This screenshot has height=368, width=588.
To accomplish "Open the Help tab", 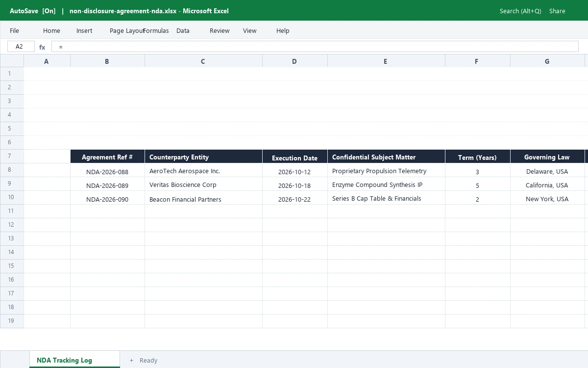I will point(283,30).
